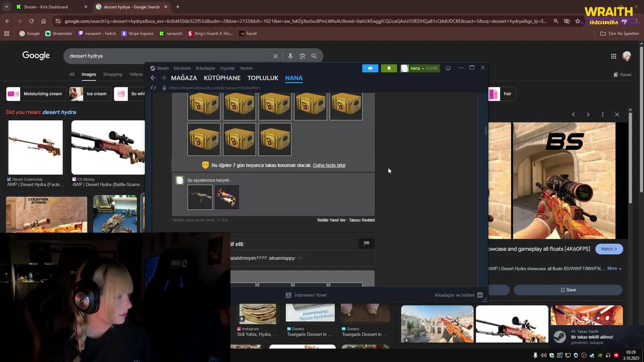Reload the Steam trade offers page
This screenshot has height=362, width=644.
pos(153,88)
